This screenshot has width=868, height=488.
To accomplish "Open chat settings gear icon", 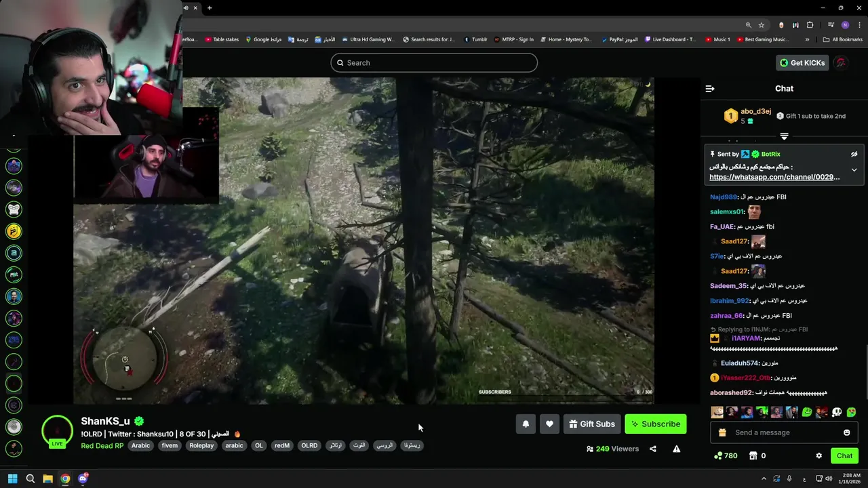I will [818, 456].
